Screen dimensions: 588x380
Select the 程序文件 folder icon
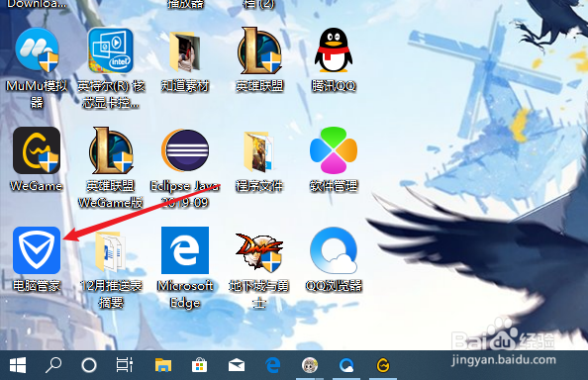coord(258,151)
